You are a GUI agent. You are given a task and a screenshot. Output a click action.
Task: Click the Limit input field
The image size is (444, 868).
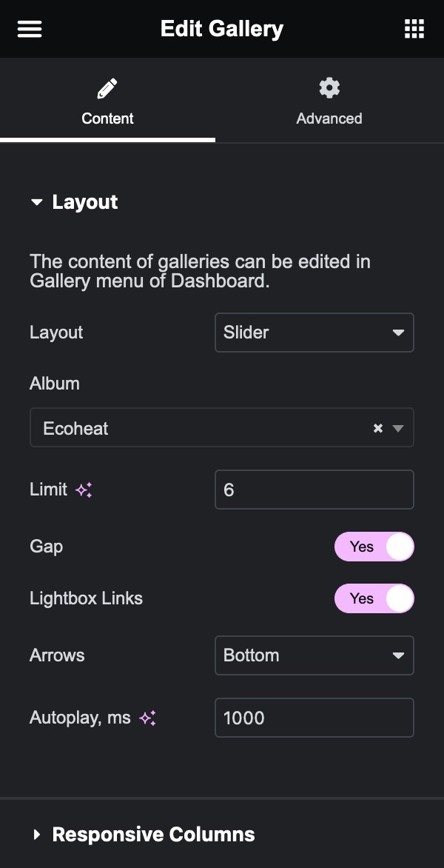[314, 490]
